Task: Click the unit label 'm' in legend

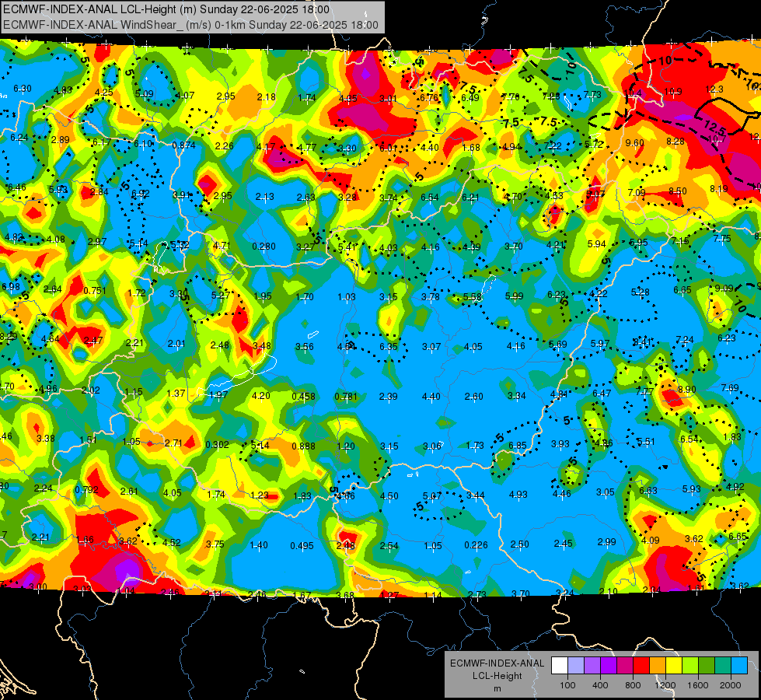Action: pyautogui.click(x=497, y=688)
